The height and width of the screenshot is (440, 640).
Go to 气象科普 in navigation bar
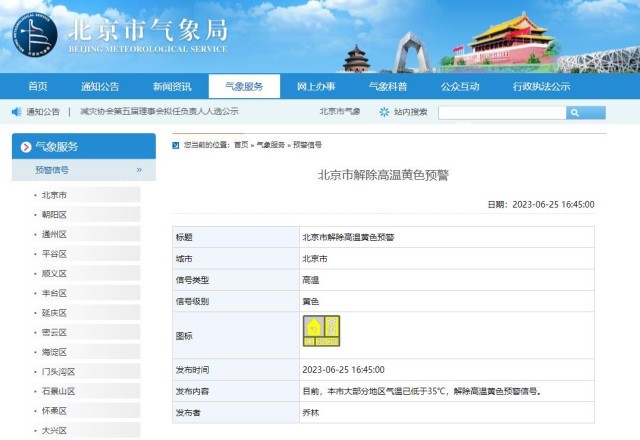tap(387, 86)
